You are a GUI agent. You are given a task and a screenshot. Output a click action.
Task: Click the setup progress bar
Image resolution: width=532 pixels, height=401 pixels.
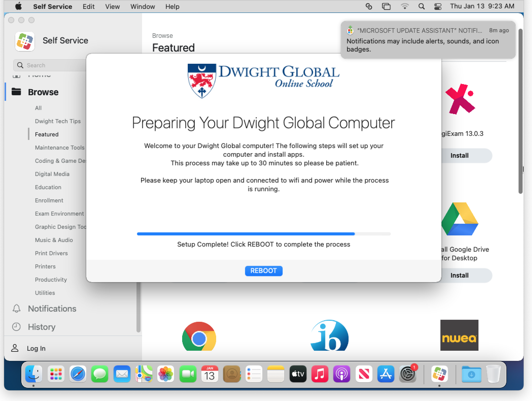pos(263,234)
